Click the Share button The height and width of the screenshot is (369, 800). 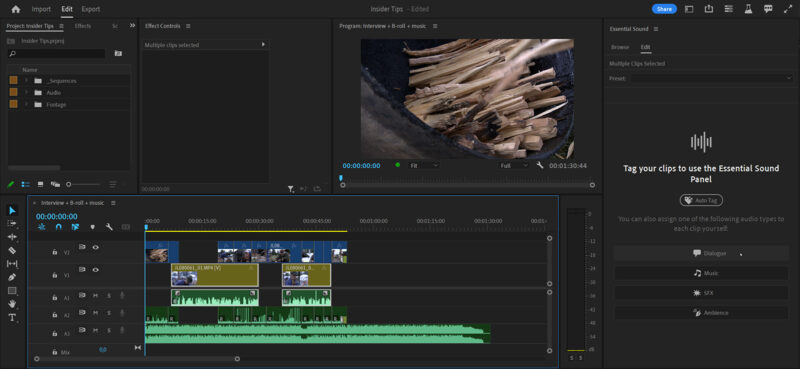[664, 9]
